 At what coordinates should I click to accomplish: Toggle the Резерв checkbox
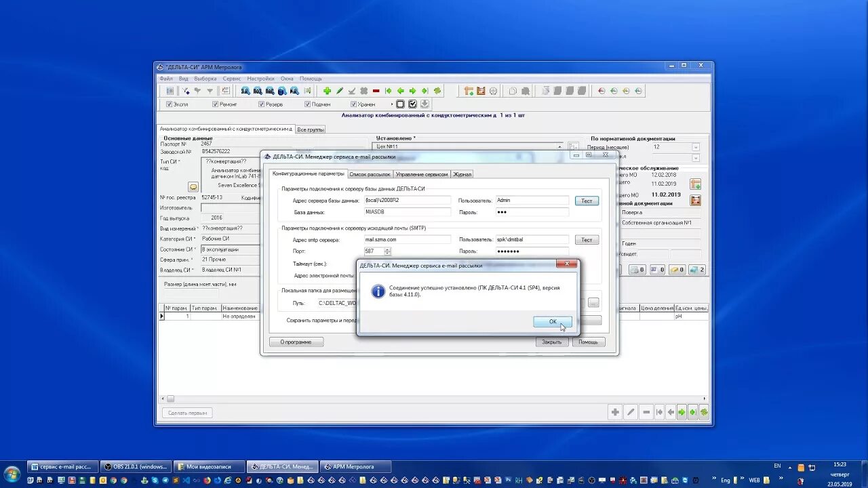(x=262, y=104)
